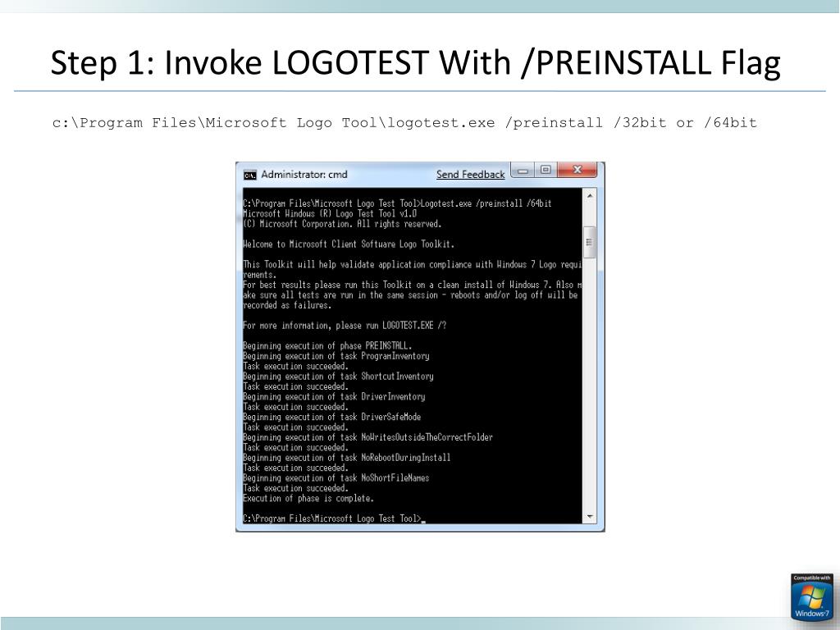
Task: Click the final command prompt line
Action: [334, 518]
